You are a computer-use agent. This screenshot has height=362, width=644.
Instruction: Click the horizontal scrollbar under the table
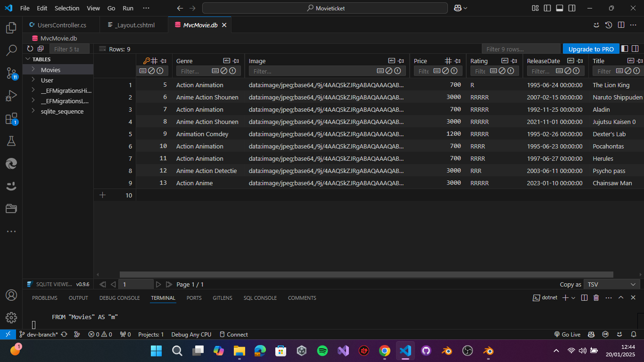(366, 274)
